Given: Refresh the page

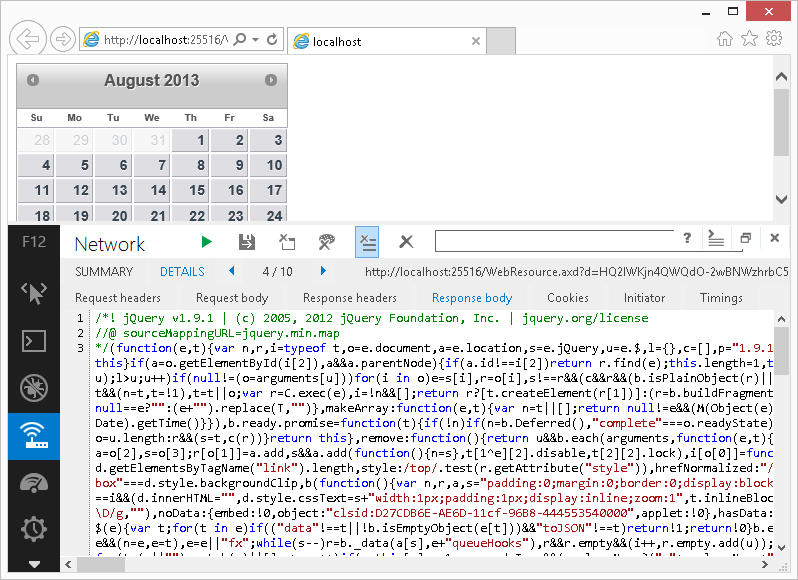Looking at the screenshot, I should coord(272,39).
